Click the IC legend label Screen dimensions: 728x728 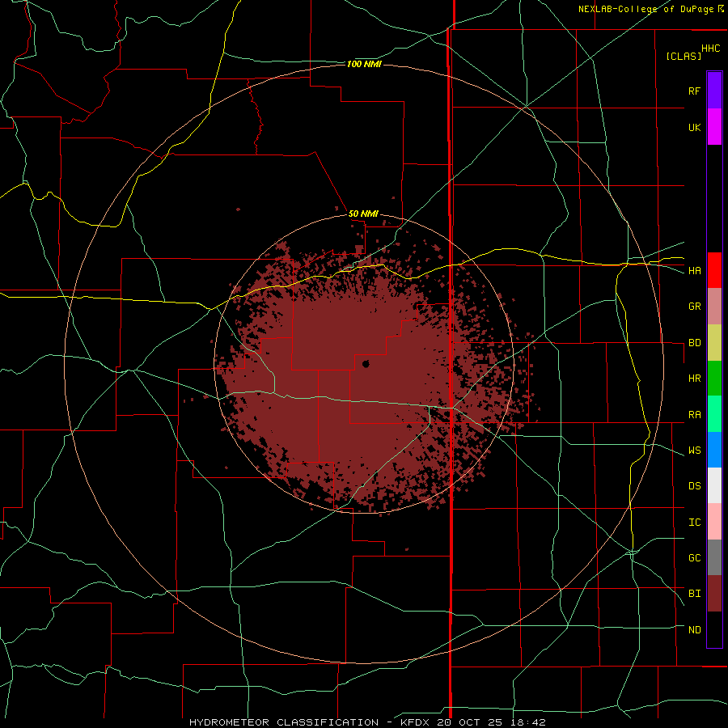point(694,523)
